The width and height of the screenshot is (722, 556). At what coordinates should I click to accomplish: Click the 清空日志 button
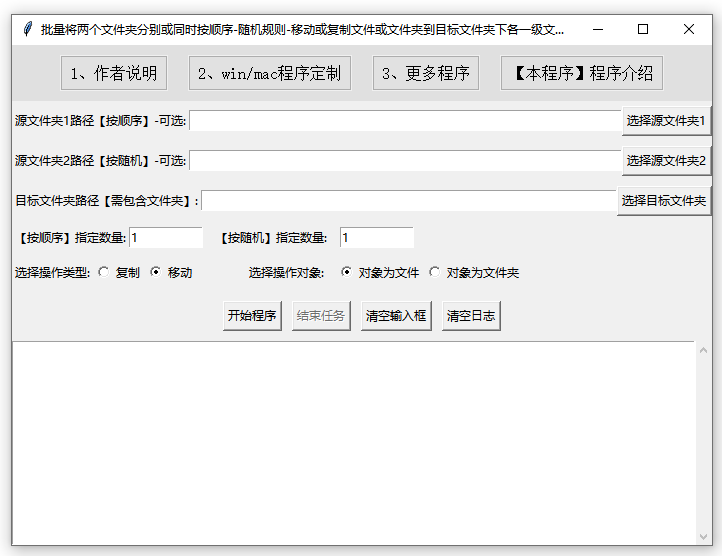point(471,316)
